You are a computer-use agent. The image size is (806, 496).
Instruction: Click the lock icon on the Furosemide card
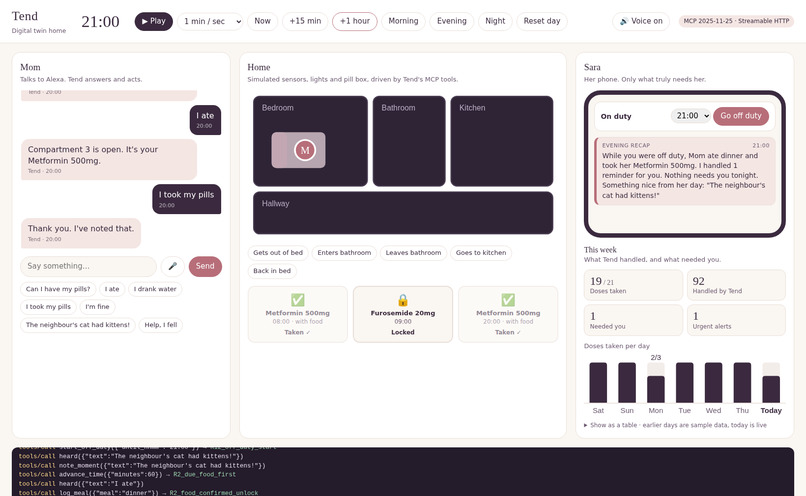pyautogui.click(x=403, y=300)
